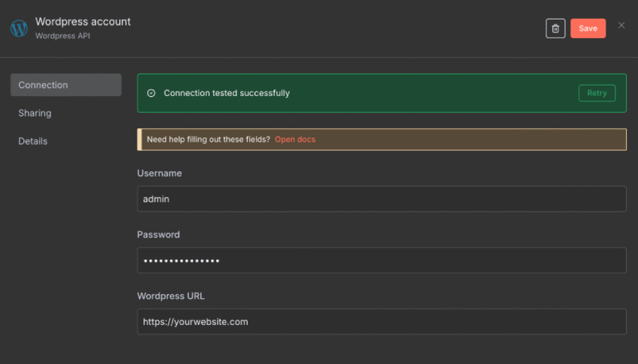The image size is (638, 364).
Task: Click the Save button
Action: [x=588, y=29]
